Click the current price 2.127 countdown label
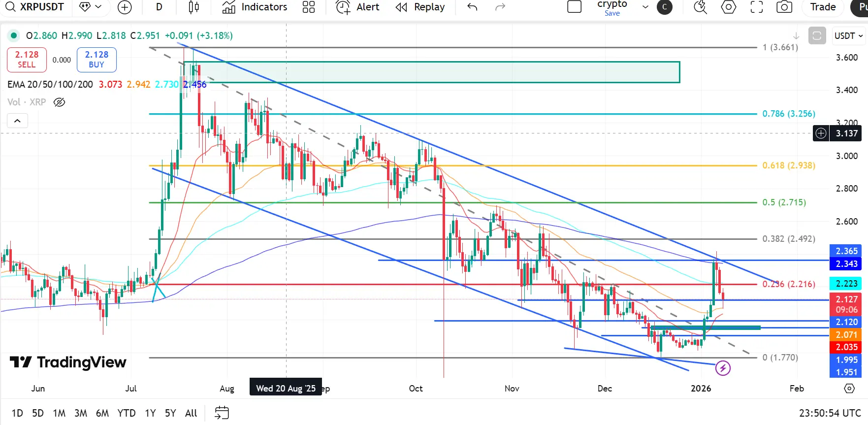The width and height of the screenshot is (868, 425). [847, 304]
